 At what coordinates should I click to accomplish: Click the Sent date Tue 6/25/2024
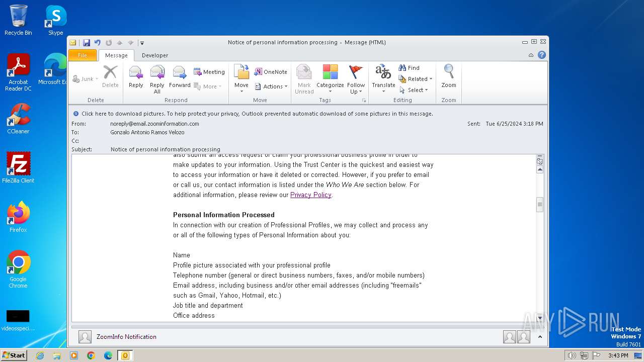[x=514, y=124]
